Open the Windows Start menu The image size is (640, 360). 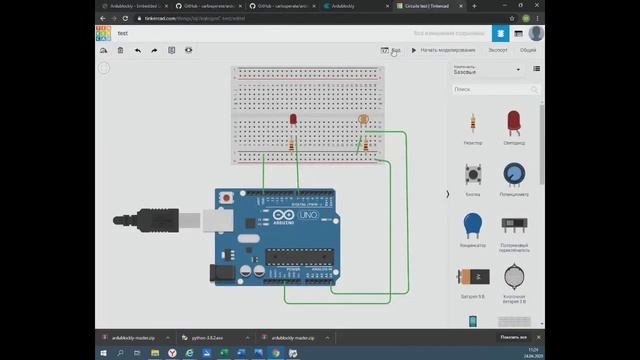tap(103, 353)
